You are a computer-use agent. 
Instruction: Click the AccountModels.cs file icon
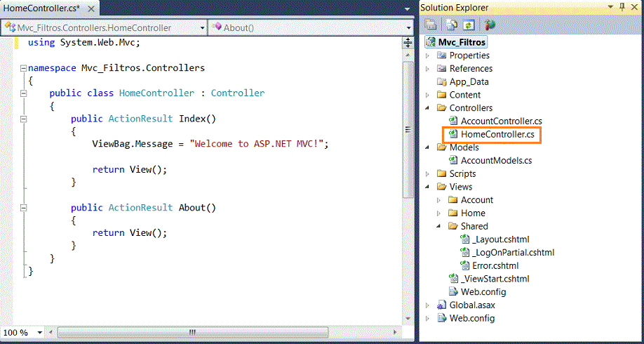coord(453,160)
